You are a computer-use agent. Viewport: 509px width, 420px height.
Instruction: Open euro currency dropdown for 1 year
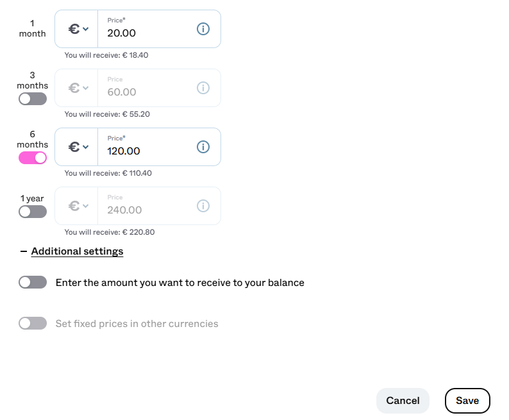pyautogui.click(x=78, y=206)
